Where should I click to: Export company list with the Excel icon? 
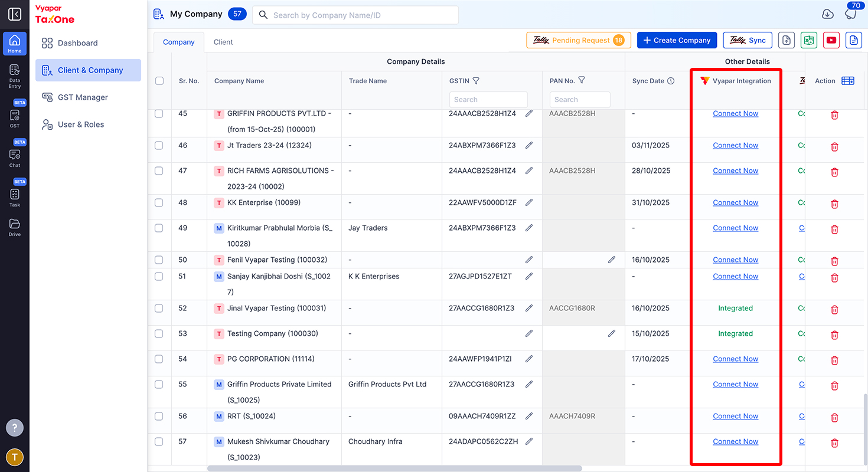pyautogui.click(x=809, y=40)
